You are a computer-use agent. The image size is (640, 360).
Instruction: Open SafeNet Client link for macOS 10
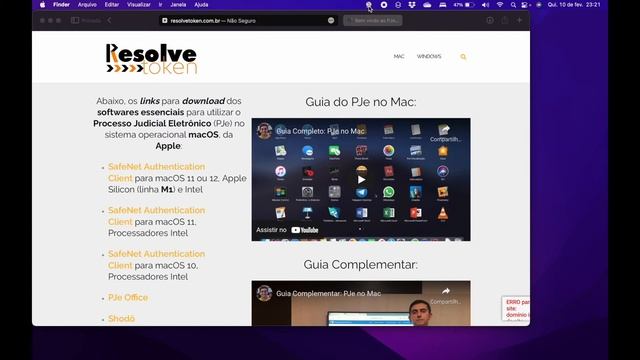156,260
